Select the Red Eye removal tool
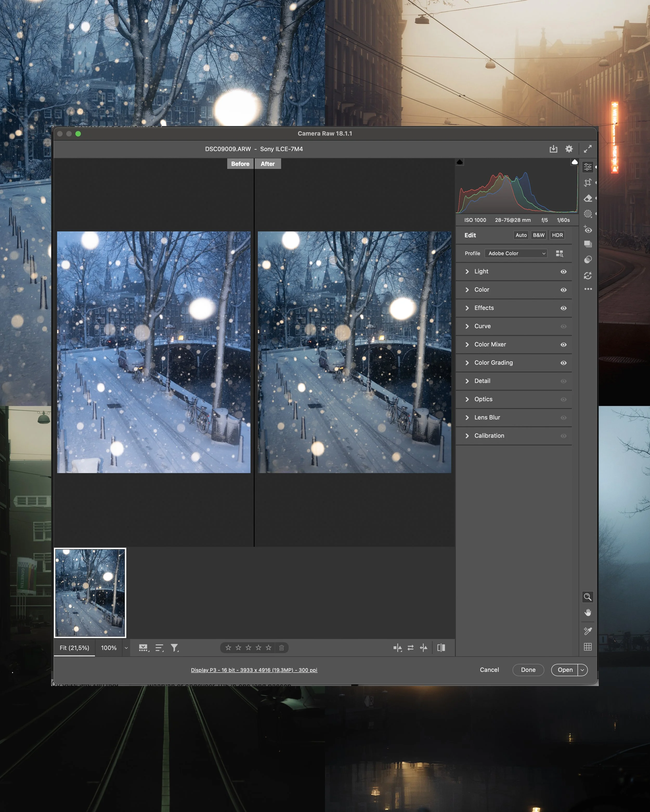 587,229
